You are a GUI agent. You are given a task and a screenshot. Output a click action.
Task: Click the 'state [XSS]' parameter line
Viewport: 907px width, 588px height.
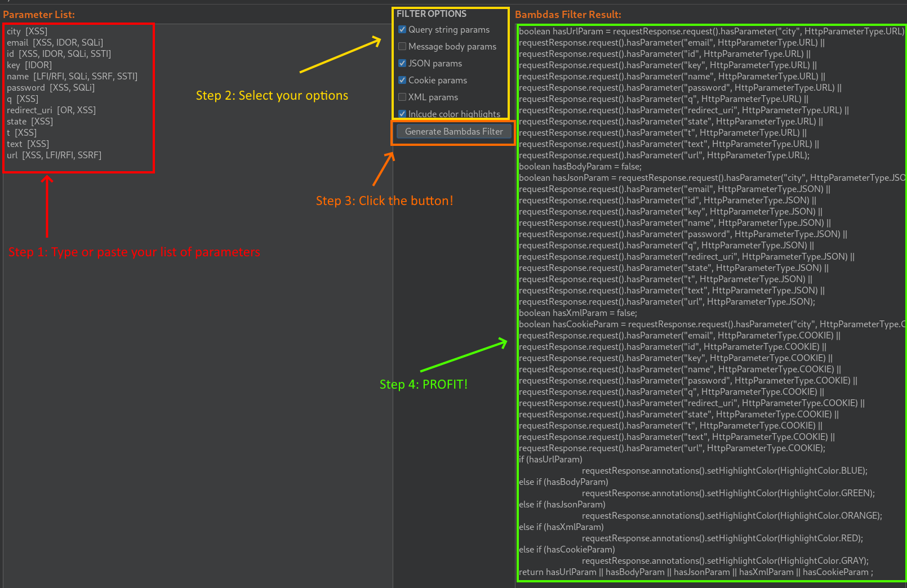30,121
